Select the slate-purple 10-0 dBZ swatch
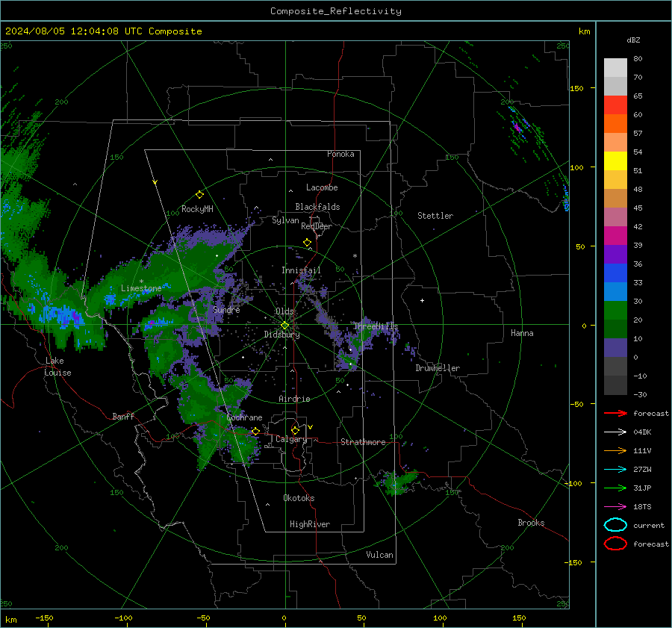 pyautogui.click(x=615, y=348)
